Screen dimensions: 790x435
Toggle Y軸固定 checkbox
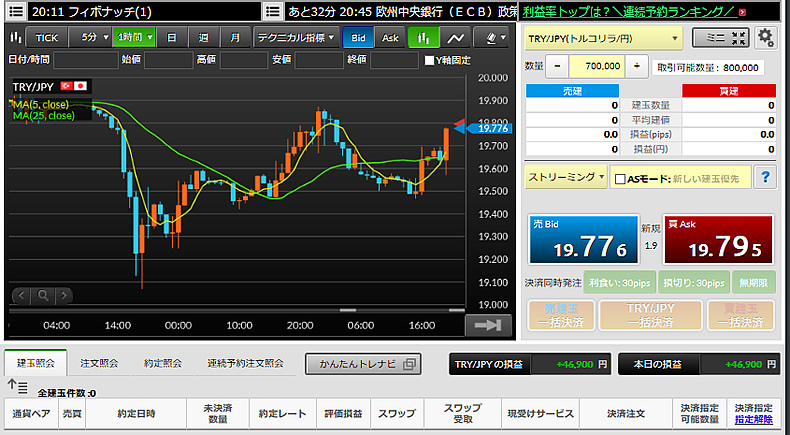click(x=429, y=60)
